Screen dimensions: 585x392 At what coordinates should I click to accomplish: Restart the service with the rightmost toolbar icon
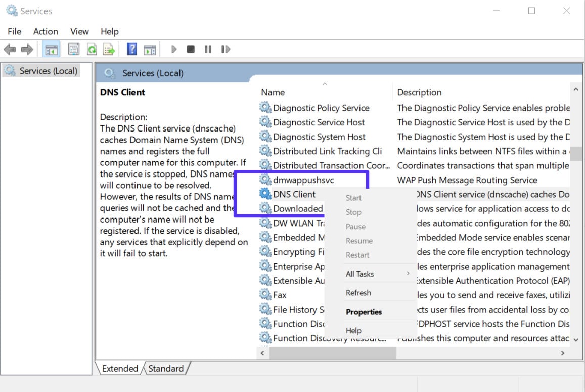click(x=226, y=49)
